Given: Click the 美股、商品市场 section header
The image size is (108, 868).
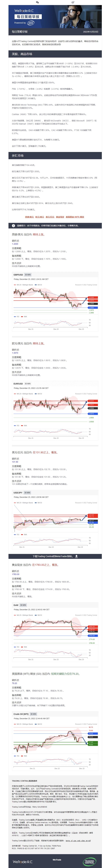Looking at the screenshot, I should 55,54.
